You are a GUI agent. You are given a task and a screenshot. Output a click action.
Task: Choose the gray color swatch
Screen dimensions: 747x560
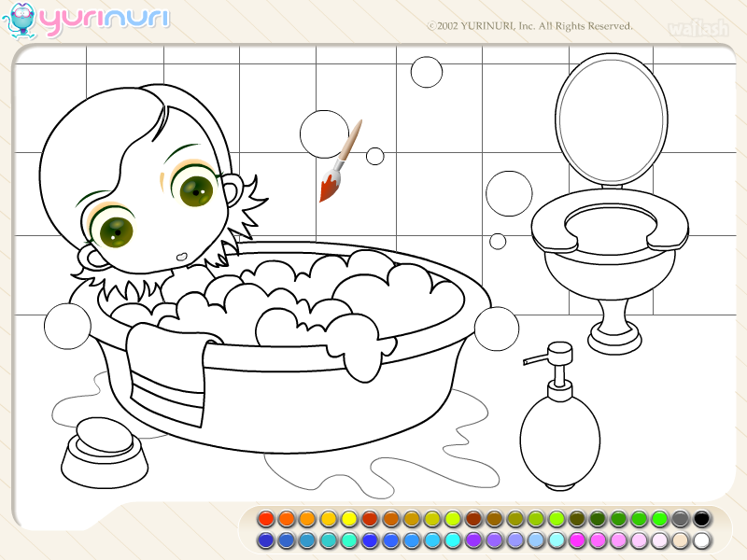pos(681,519)
